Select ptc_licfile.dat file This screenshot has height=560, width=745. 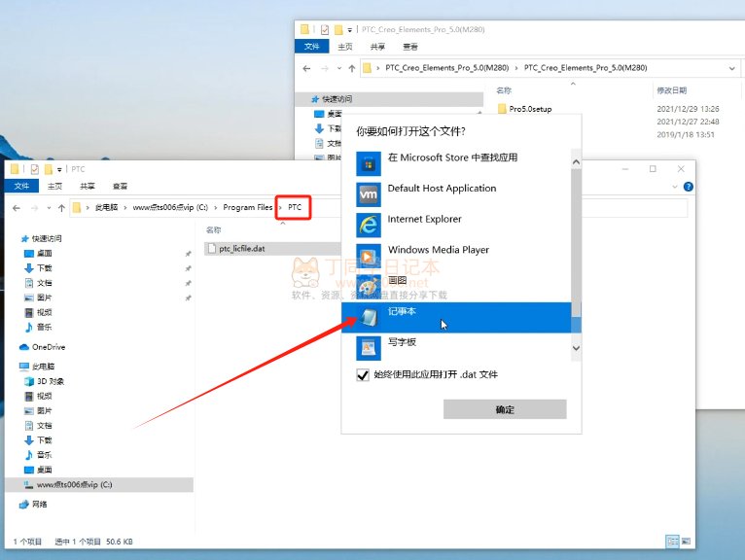241,249
